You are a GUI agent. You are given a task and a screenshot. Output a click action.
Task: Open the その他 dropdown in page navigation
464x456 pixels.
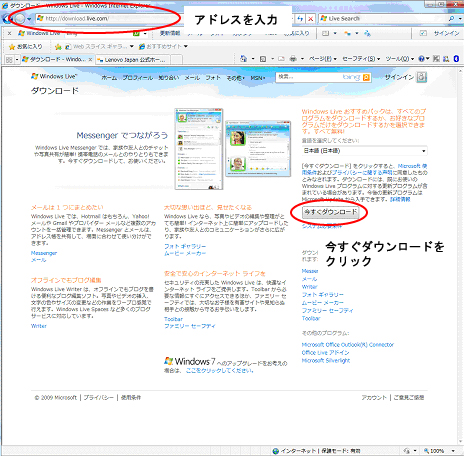(x=235, y=78)
